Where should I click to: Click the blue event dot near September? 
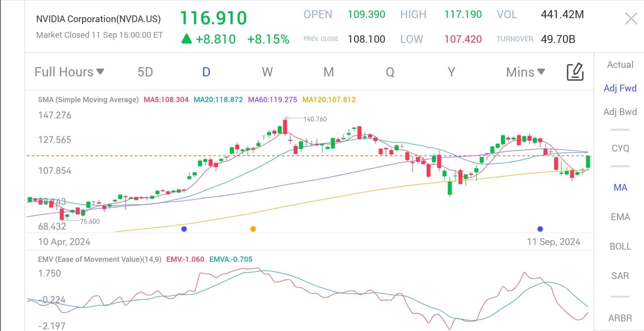click(x=540, y=229)
